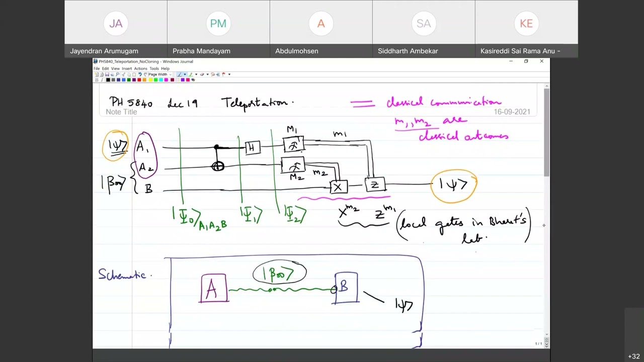Click the Bold formatting button

click(x=97, y=79)
